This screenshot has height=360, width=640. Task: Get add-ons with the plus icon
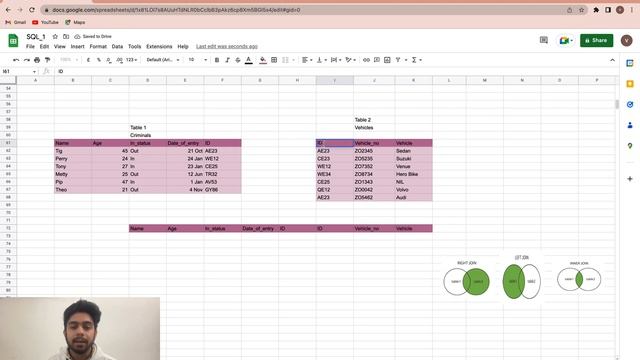(x=630, y=179)
